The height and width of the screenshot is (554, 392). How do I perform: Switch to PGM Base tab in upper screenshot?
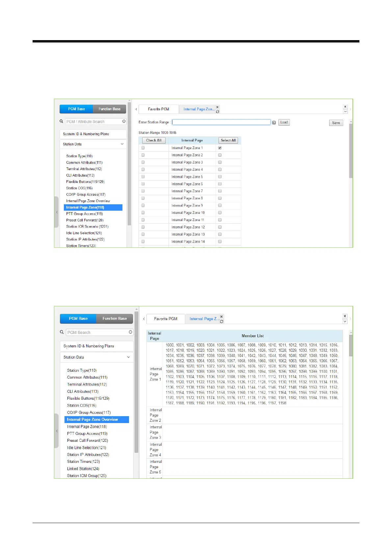[76, 109]
